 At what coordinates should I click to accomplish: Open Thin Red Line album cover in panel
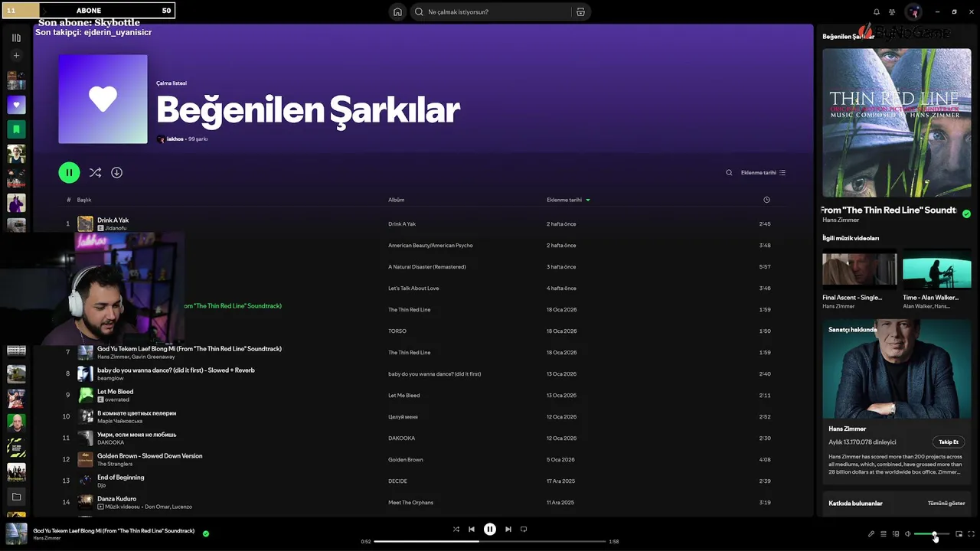(897, 123)
